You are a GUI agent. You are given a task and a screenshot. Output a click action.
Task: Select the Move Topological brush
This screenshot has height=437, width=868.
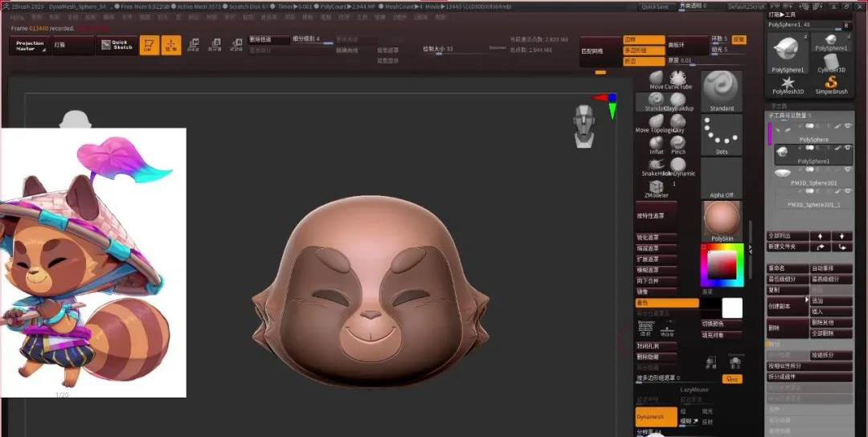tap(657, 123)
